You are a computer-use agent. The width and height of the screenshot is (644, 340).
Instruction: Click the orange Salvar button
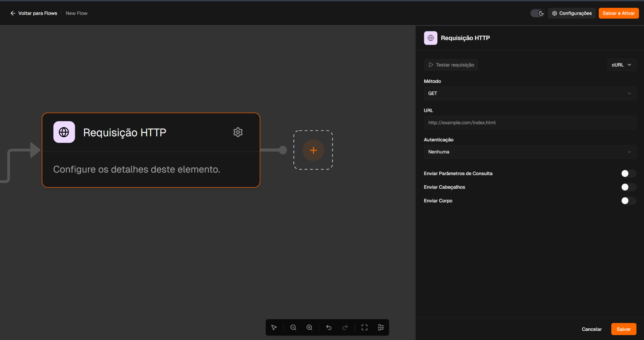624,329
